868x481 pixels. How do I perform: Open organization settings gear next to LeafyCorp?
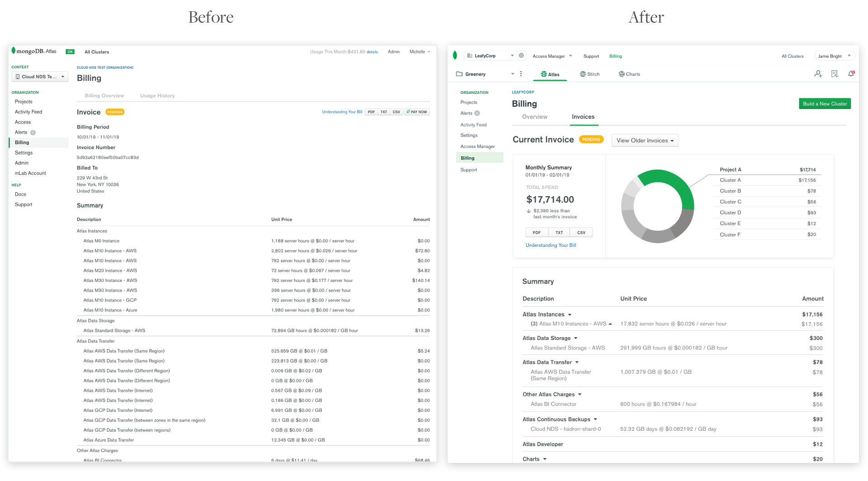click(x=521, y=56)
